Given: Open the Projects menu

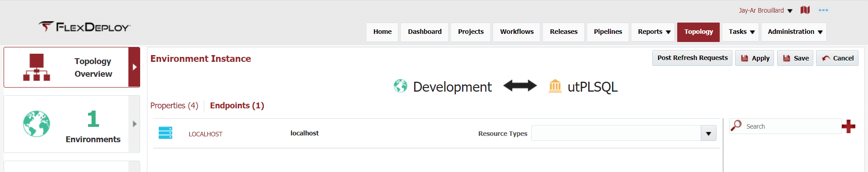Looking at the screenshot, I should 471,32.
